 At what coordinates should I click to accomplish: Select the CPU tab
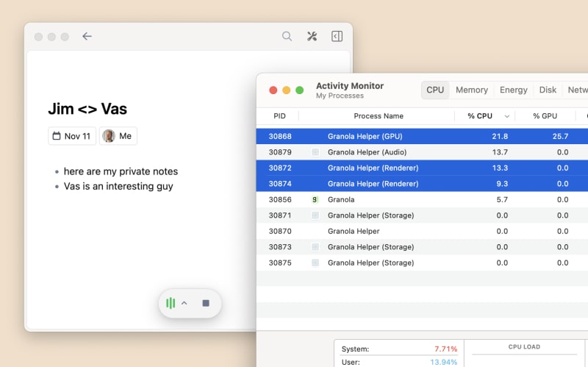(435, 90)
